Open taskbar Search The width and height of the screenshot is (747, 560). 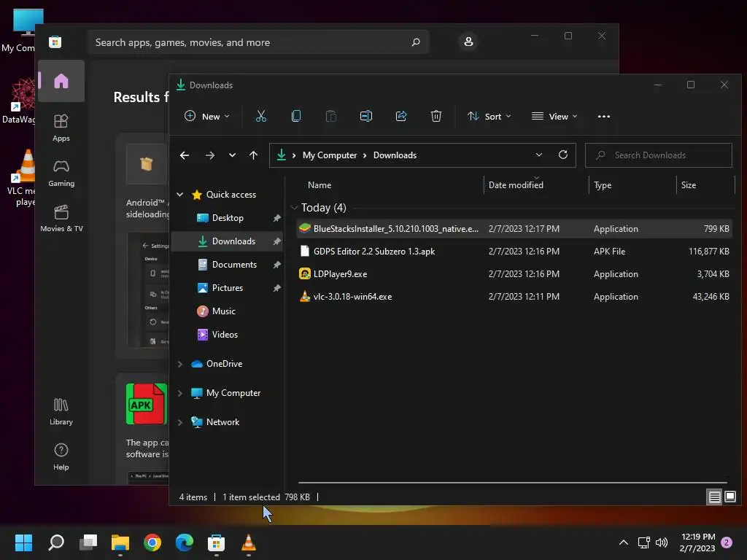pos(56,542)
